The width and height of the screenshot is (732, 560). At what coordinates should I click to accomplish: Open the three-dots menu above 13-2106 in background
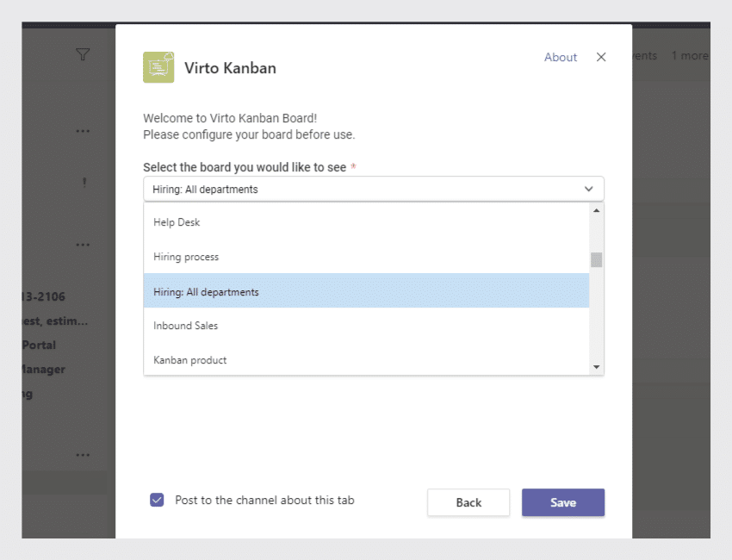coord(83,245)
